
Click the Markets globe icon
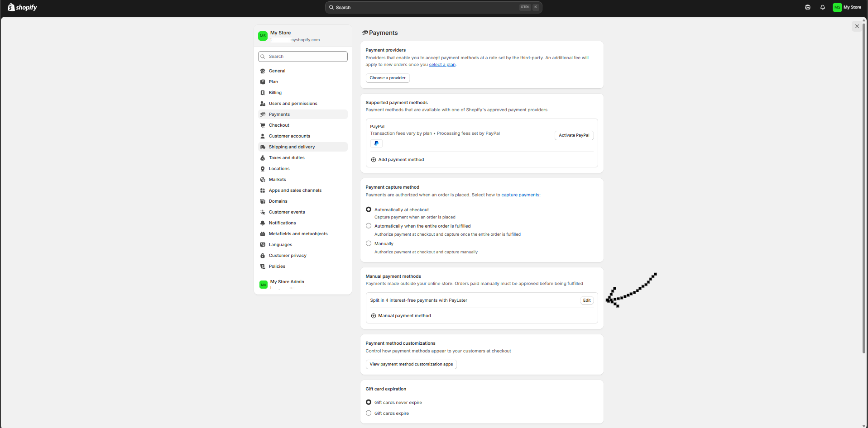click(263, 180)
